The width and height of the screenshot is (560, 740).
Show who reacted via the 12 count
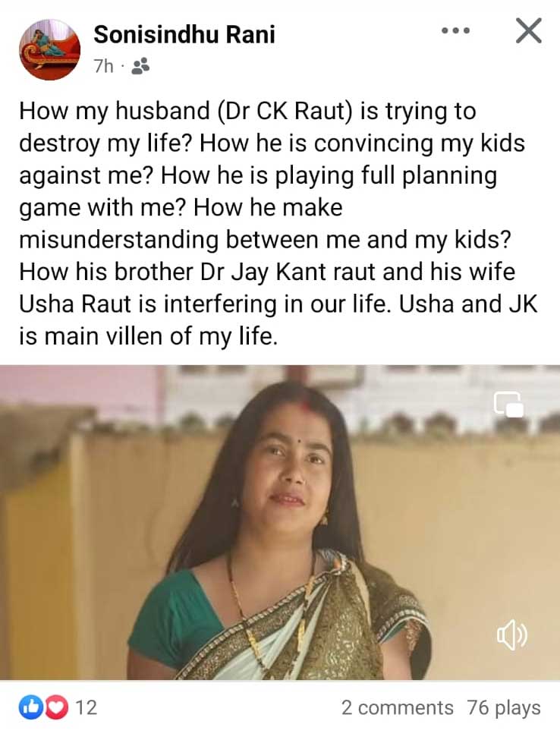87,707
